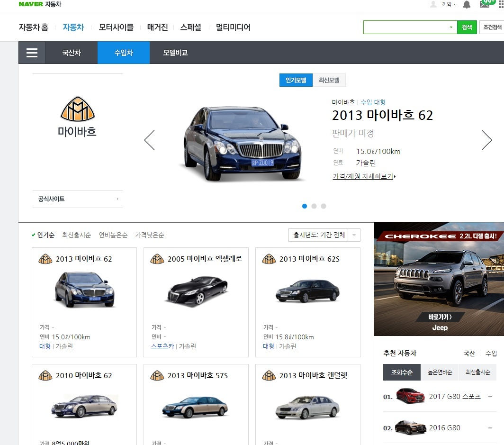Image resolution: width=504 pixels, height=445 pixels.
Task: Select the 높은연비순 recommendation tab
Action: coord(440,372)
